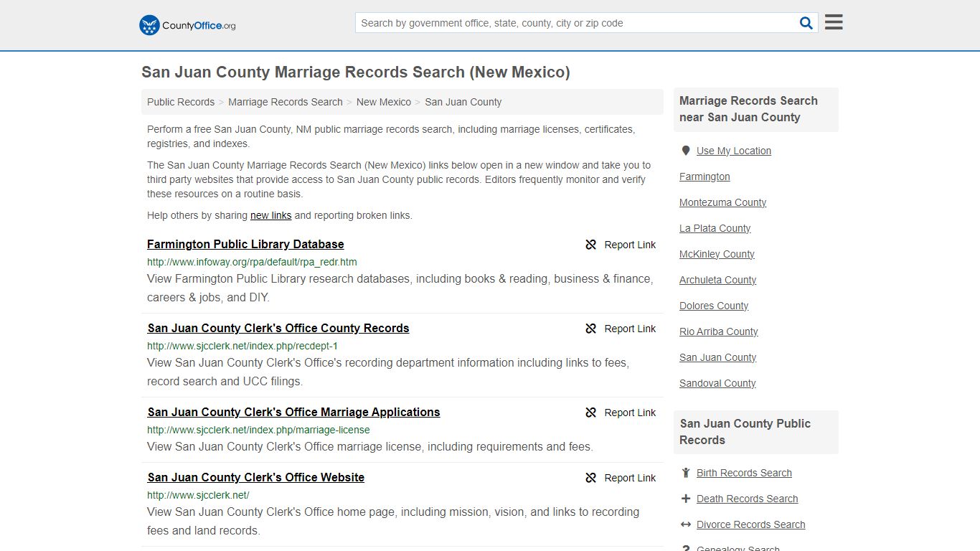This screenshot has height=551, width=980.
Task: Click the broken-link icon for Clerk's Office Website entry
Action: [x=591, y=478]
